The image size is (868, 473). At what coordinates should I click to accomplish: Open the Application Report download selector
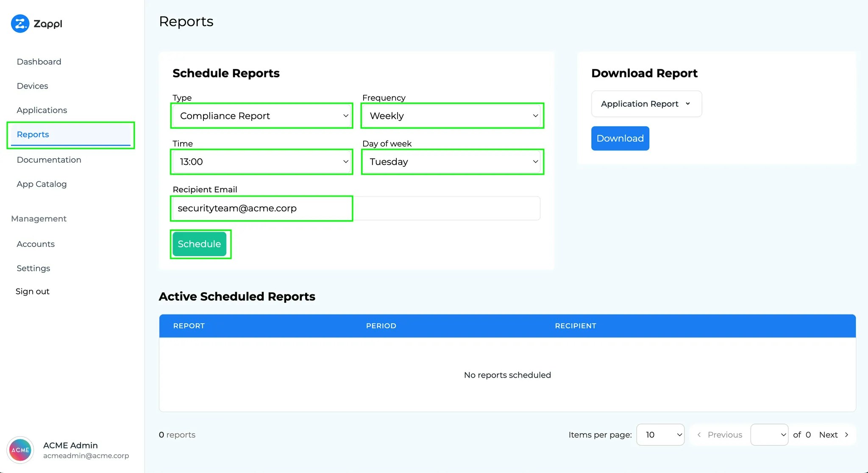point(646,104)
